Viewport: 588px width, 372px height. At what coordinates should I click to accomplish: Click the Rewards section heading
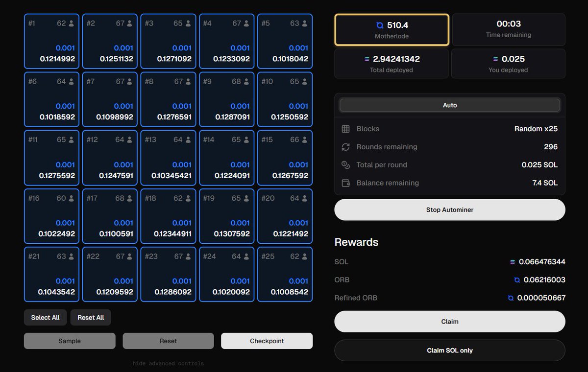click(356, 242)
